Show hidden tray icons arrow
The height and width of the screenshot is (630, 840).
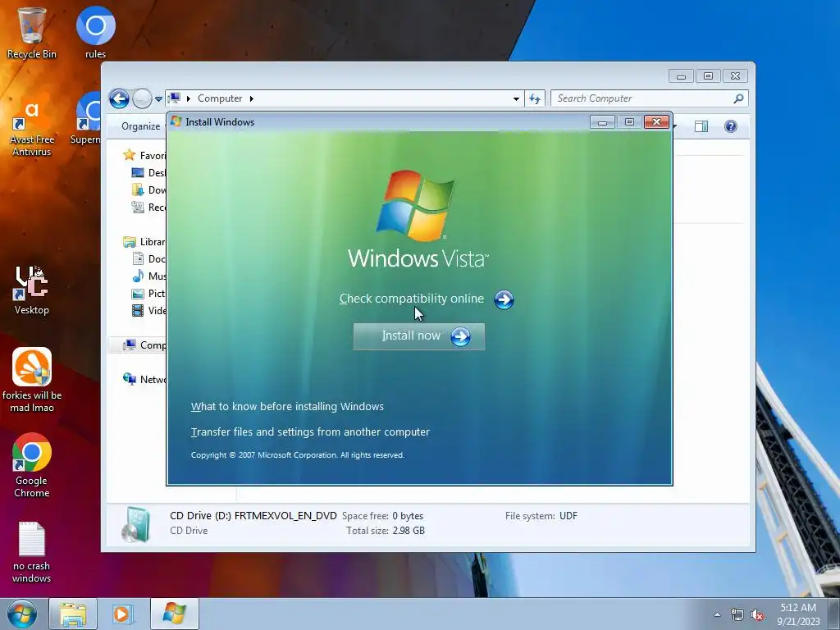click(x=717, y=615)
